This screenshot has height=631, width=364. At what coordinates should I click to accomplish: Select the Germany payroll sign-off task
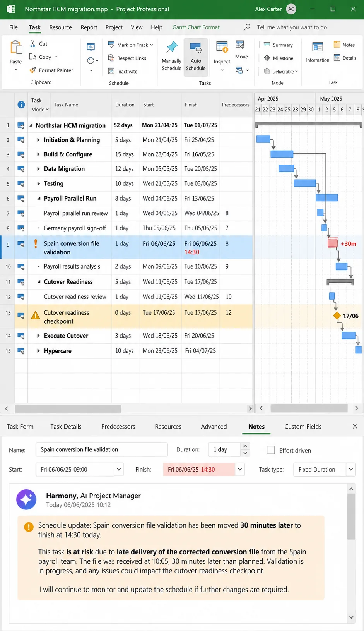pyautogui.click(x=75, y=228)
